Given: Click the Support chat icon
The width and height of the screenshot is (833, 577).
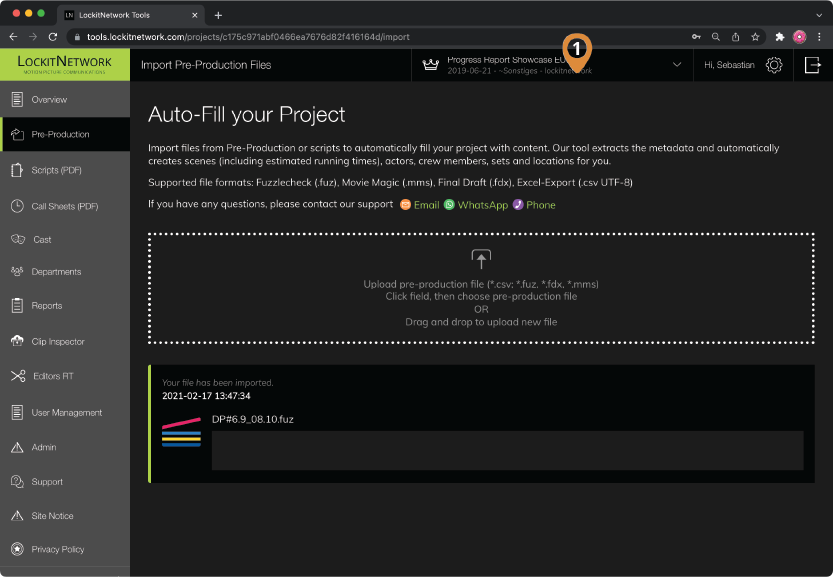Looking at the screenshot, I should (17, 482).
